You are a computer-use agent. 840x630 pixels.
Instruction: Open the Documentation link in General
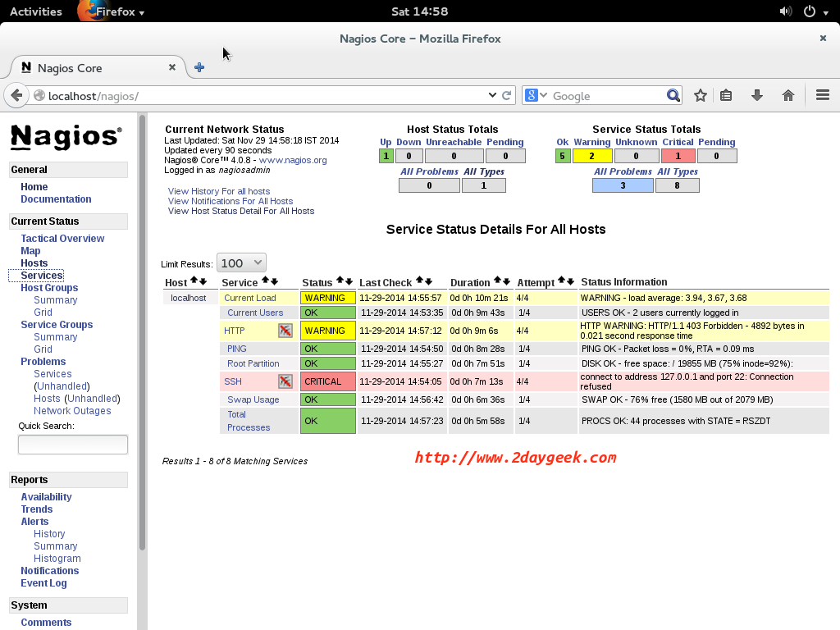point(57,199)
